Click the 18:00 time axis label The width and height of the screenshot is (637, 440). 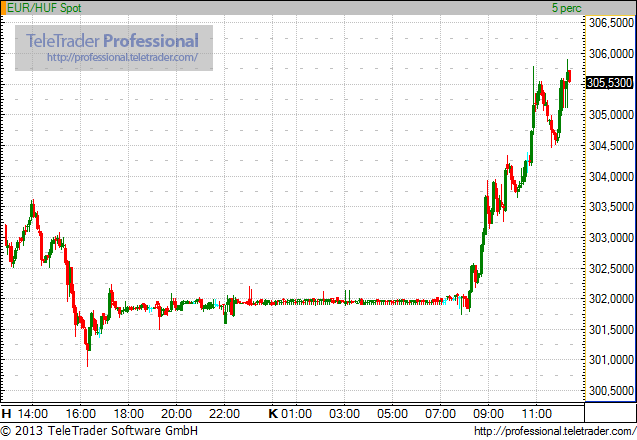pos(128,414)
